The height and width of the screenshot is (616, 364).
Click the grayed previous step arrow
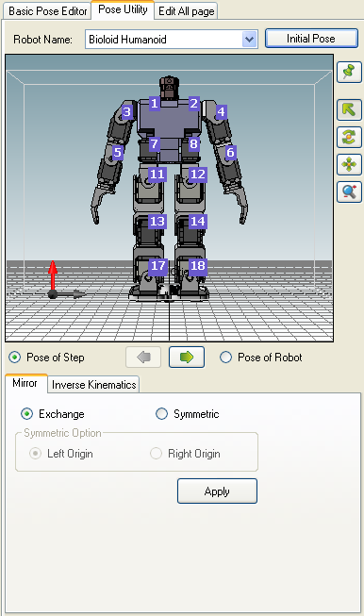tap(143, 358)
